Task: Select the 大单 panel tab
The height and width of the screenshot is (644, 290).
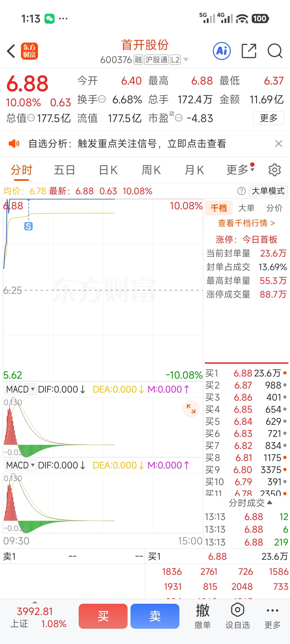Action: click(246, 208)
